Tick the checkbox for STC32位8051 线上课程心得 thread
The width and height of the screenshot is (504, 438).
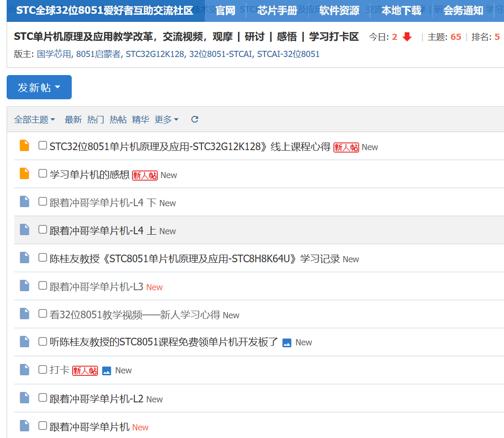coord(42,145)
